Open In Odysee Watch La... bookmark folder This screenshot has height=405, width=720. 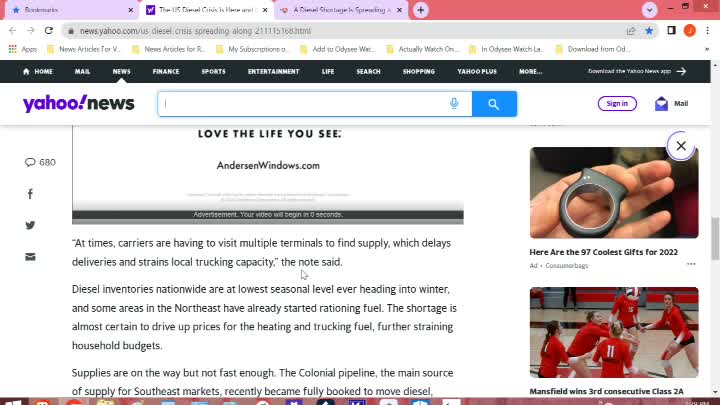[506, 49]
